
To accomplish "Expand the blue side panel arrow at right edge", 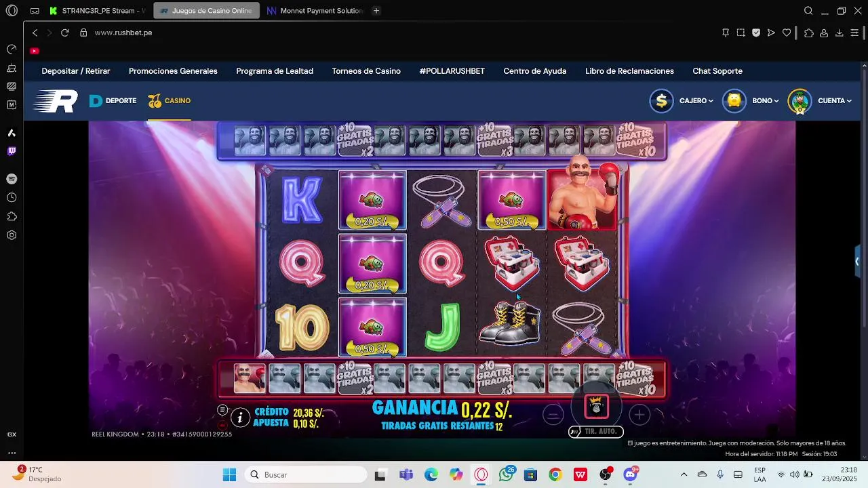I will click(x=858, y=262).
